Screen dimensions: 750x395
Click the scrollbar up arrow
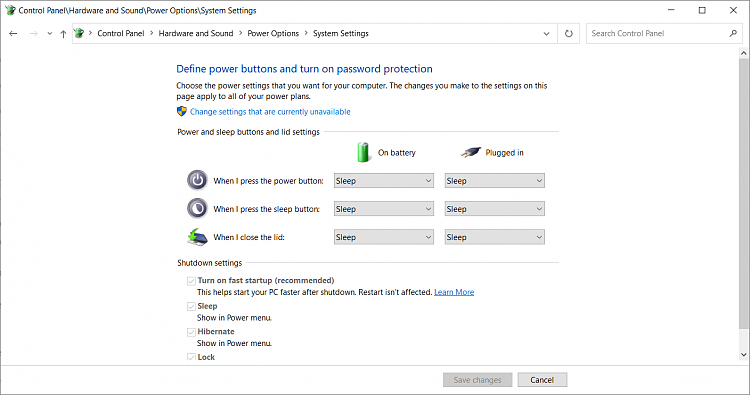click(x=743, y=52)
